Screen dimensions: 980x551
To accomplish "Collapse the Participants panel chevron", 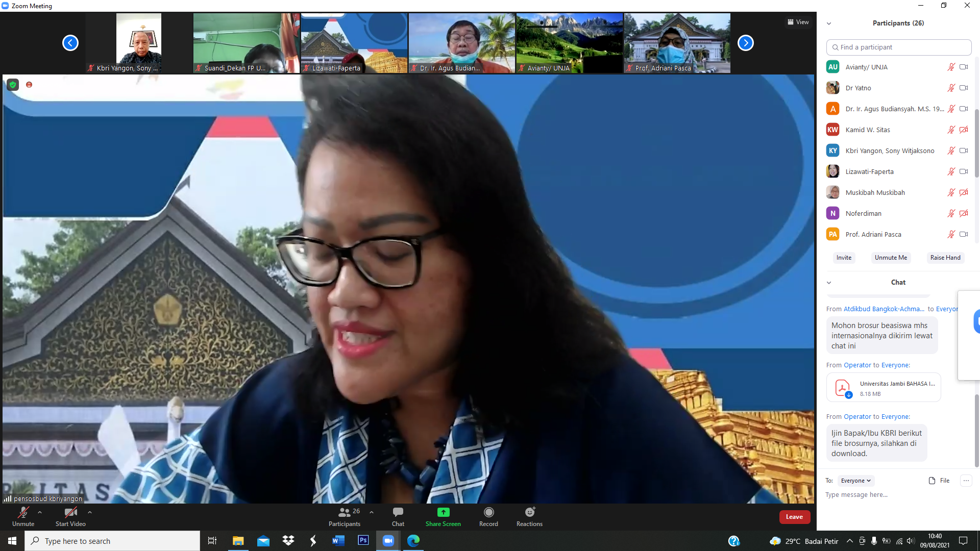I will (829, 23).
